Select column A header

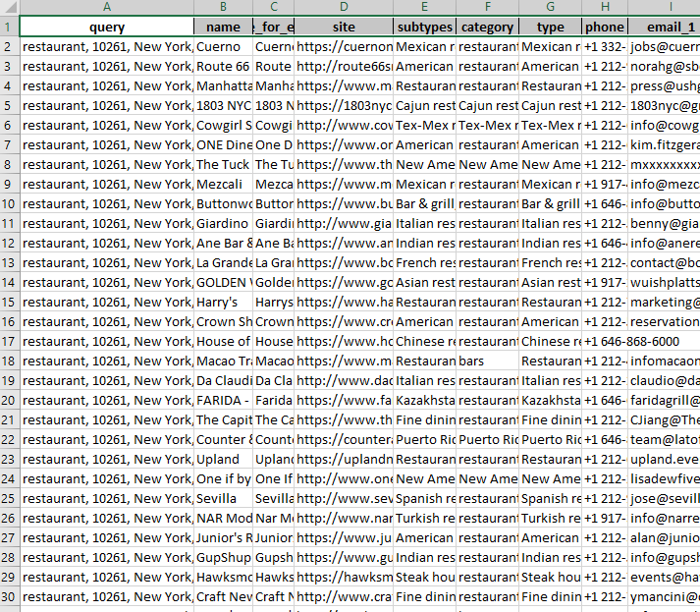[x=106, y=8]
